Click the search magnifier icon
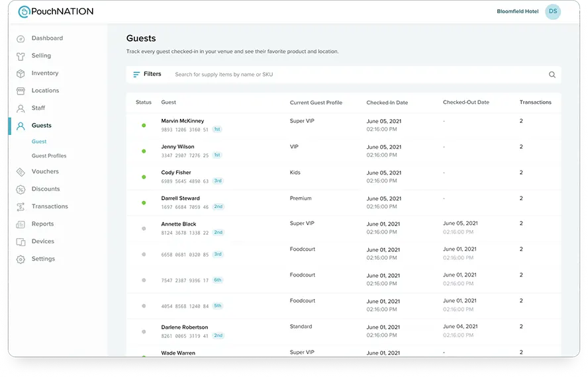This screenshot has height=377, width=588. point(552,75)
